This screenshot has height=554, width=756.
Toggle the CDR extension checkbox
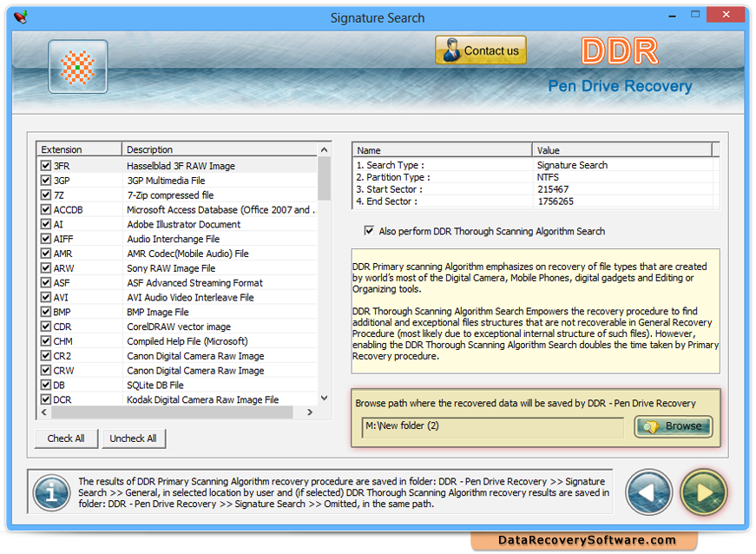point(46,326)
